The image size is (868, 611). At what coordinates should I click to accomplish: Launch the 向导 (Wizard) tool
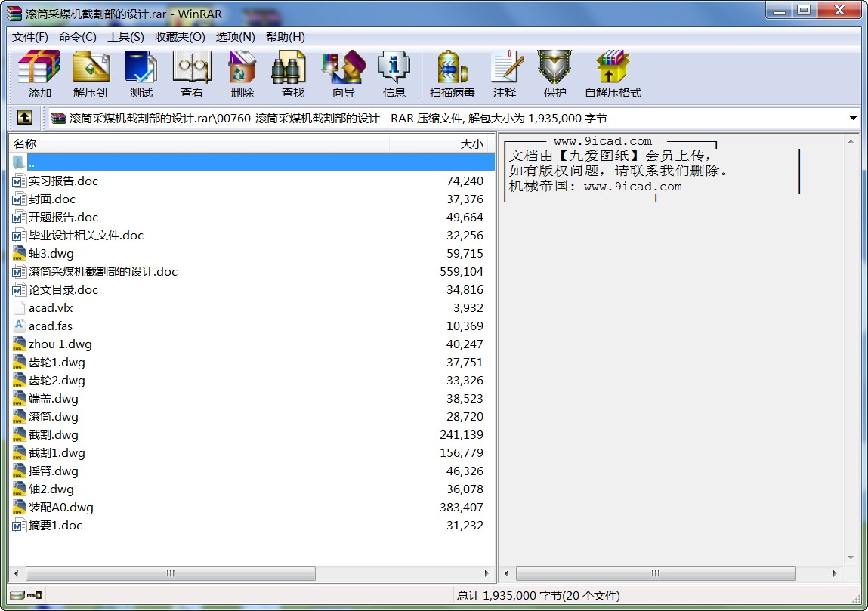343,74
